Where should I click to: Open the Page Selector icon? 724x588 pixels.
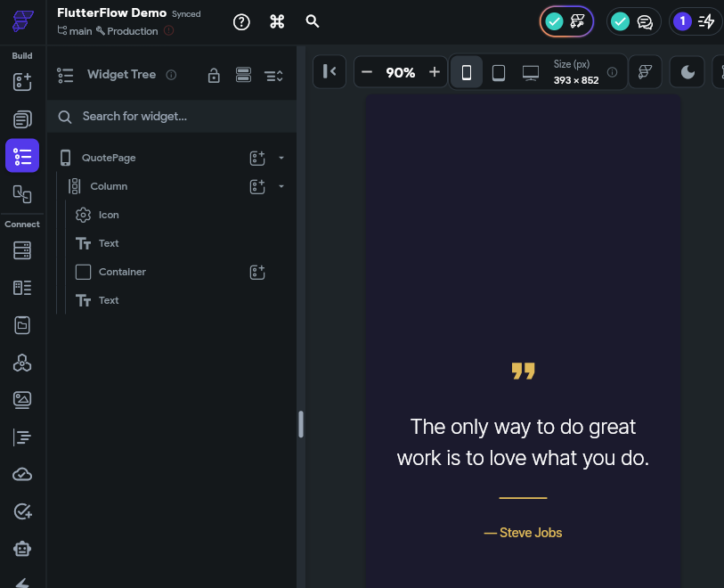coord(22,119)
